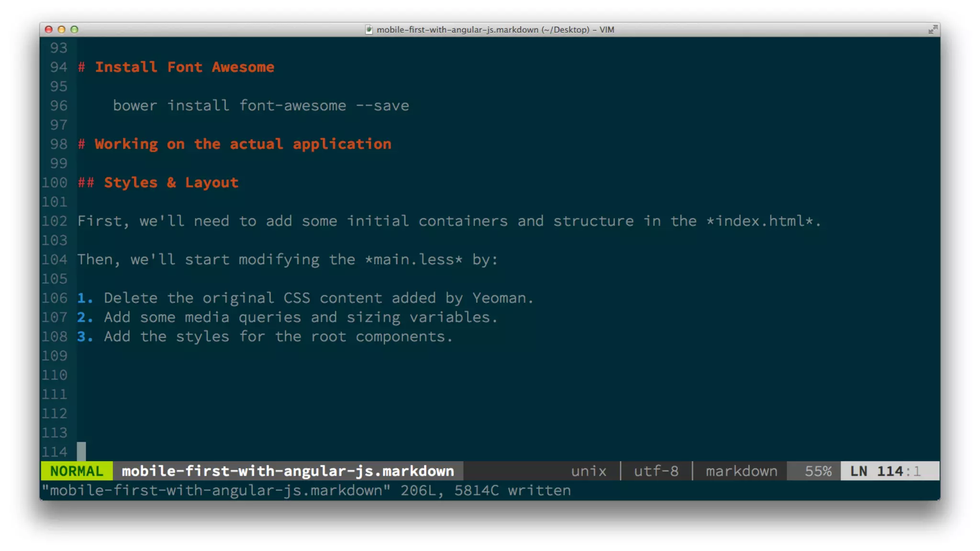Click the yellow minimize window button
This screenshot has height=551, width=980.
click(x=61, y=30)
